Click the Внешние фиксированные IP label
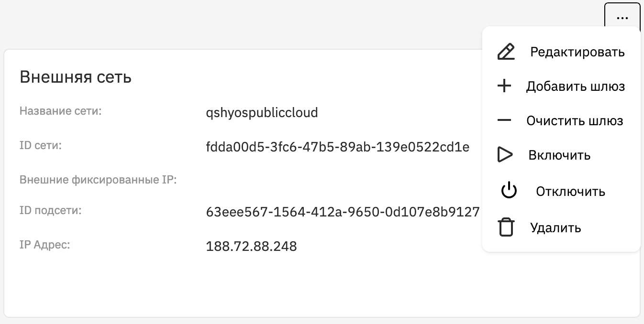644x324 pixels. pyautogui.click(x=98, y=180)
